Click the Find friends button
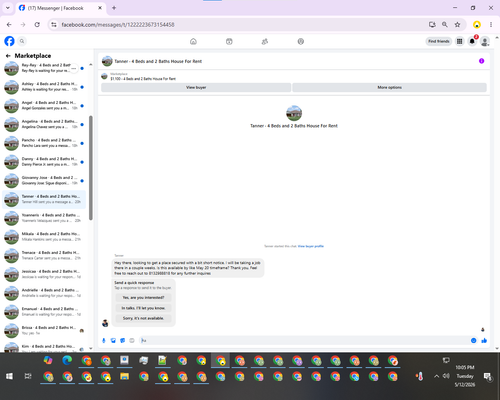The height and width of the screenshot is (400, 500). (x=439, y=41)
